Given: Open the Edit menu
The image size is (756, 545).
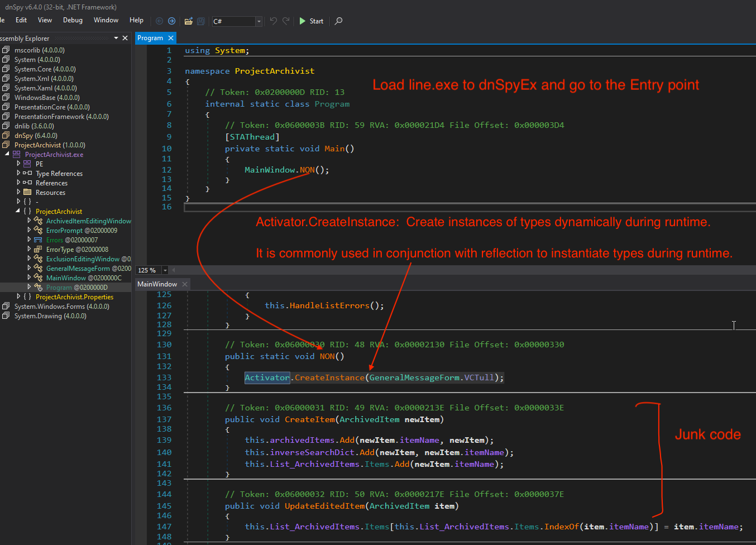Looking at the screenshot, I should click(x=21, y=20).
